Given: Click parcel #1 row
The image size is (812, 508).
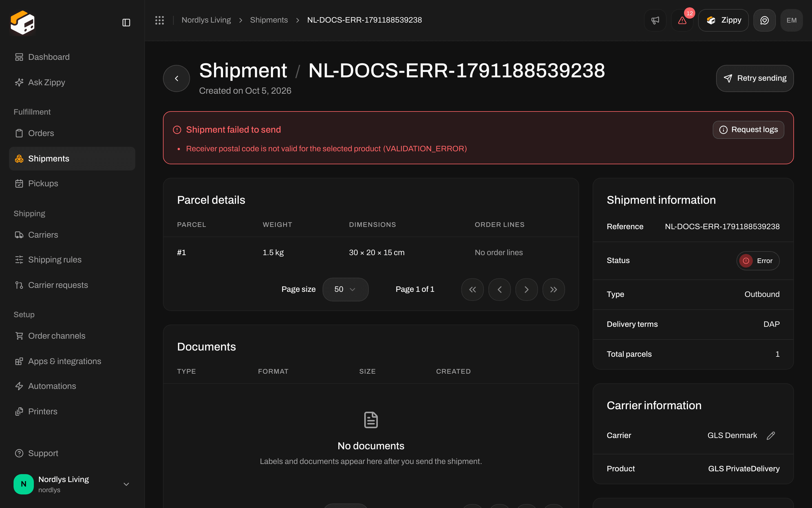Looking at the screenshot, I should pyautogui.click(x=371, y=253).
